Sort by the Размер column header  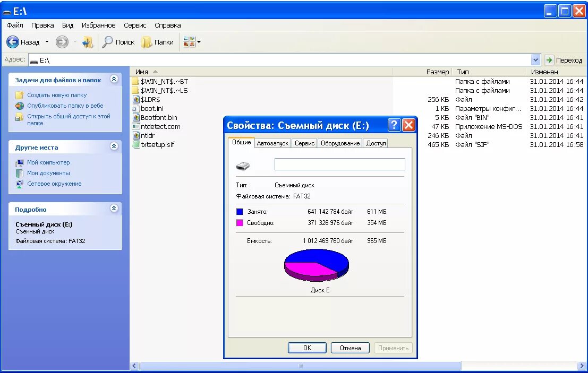pos(422,72)
